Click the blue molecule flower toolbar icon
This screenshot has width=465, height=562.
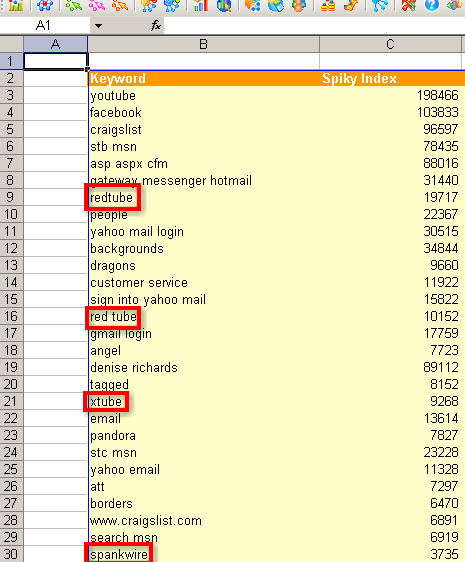[44, 5]
